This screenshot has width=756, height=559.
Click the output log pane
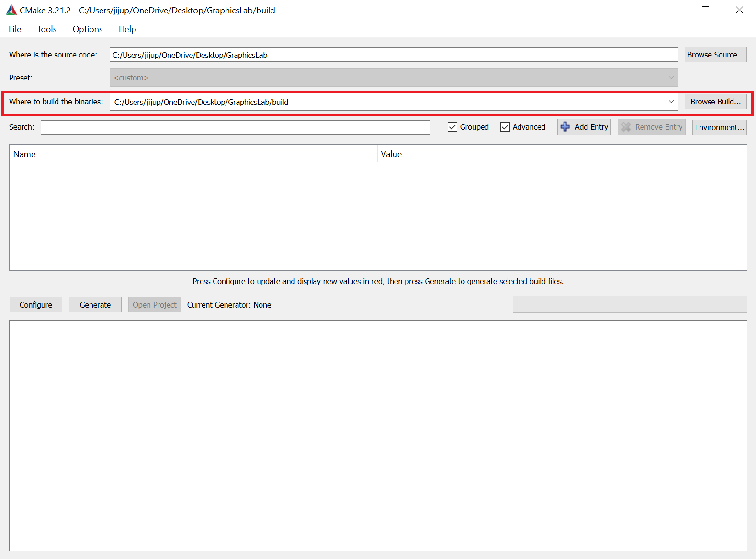click(x=378, y=436)
